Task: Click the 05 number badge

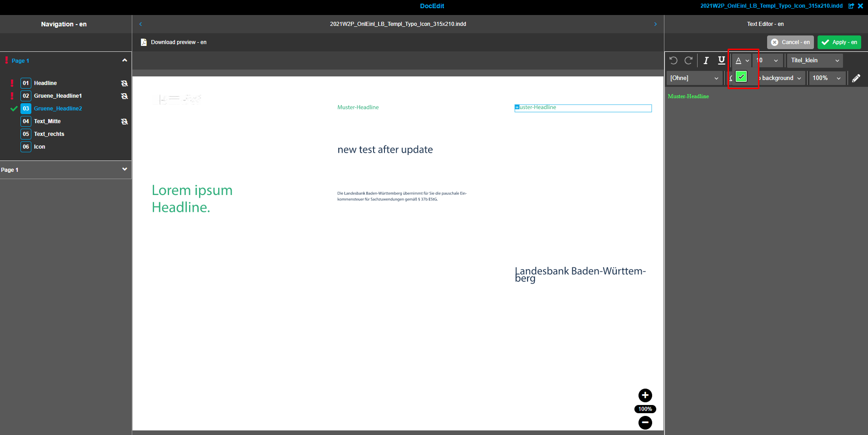Action: tap(26, 134)
